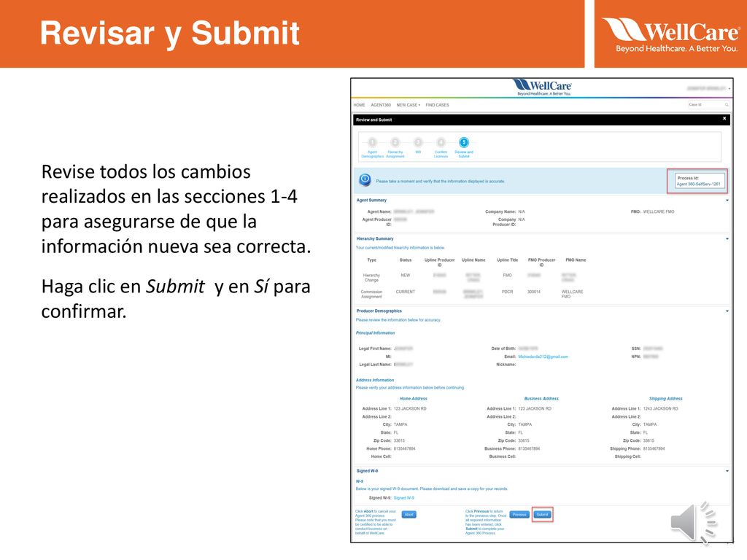
Task: Click the Business Address Zip Code 33615
Action: point(524,441)
